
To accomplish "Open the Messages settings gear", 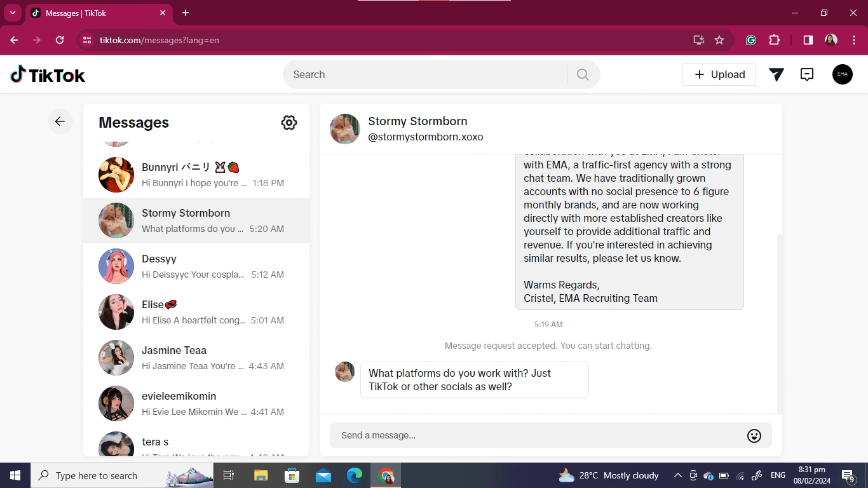I will coord(289,123).
